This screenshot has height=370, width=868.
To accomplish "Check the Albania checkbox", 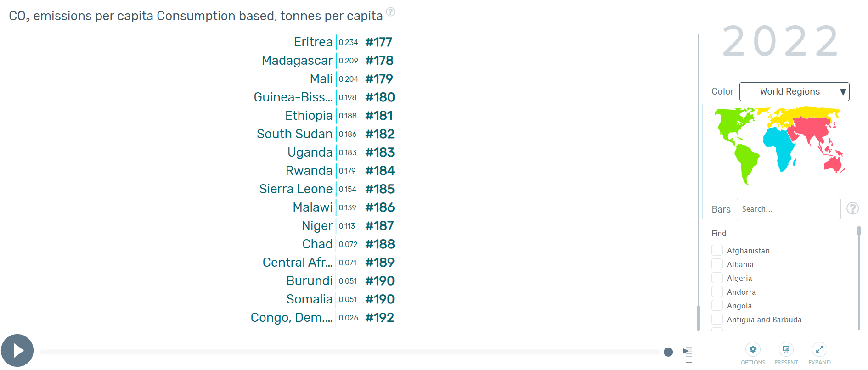I will pyautogui.click(x=717, y=264).
